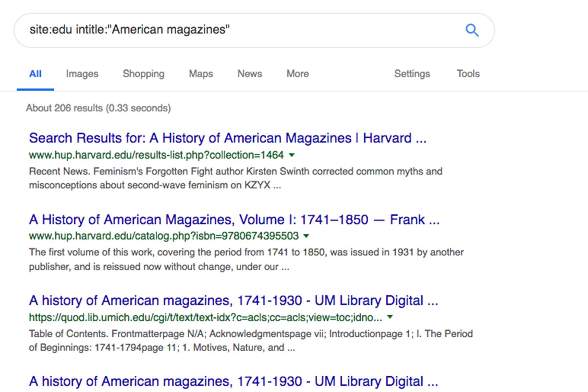Open the bottom-most UM Library Digital result
This screenshot has width=588, height=392.
click(233, 381)
